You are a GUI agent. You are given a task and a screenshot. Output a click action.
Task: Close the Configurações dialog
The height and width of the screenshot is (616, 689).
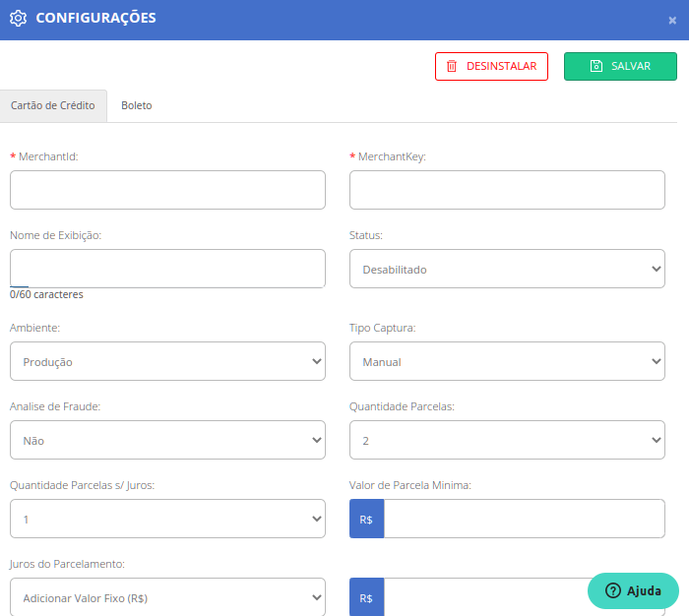pos(672,21)
